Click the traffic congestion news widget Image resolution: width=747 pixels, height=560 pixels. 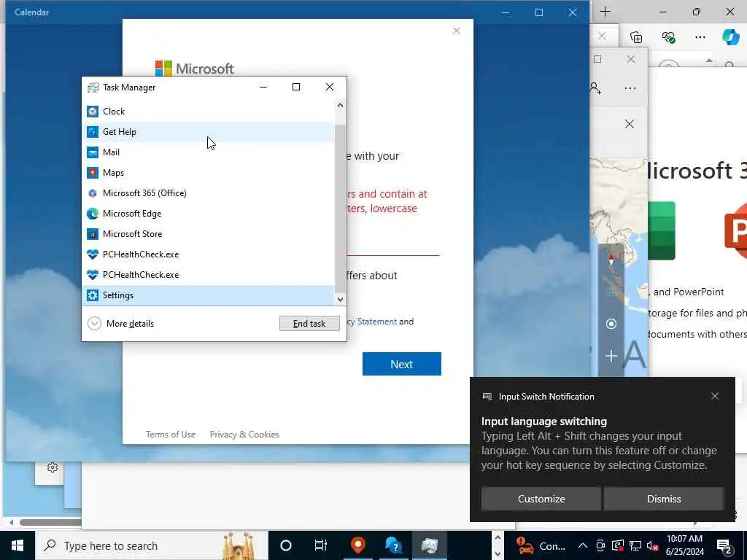click(x=541, y=545)
